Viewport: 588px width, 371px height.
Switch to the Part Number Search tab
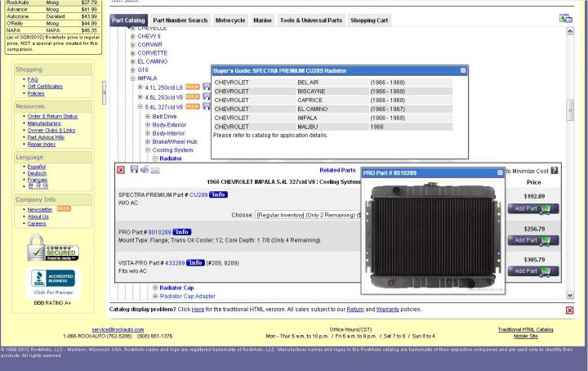pos(180,20)
